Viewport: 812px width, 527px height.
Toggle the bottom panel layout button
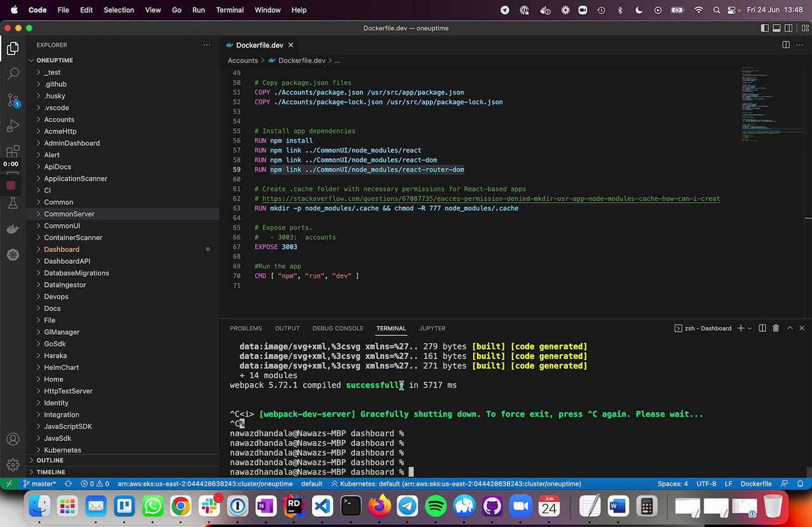click(776, 28)
